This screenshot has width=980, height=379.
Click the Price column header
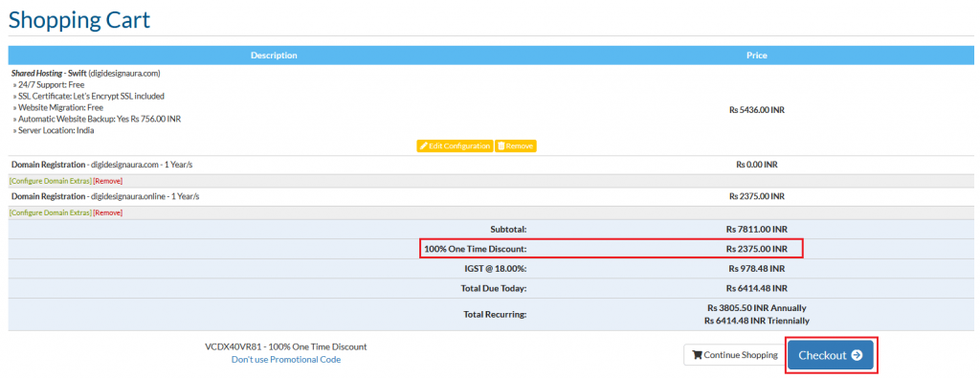pyautogui.click(x=757, y=56)
